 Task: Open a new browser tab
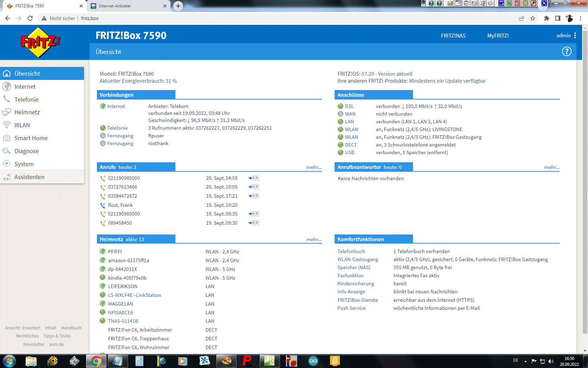[178, 6]
